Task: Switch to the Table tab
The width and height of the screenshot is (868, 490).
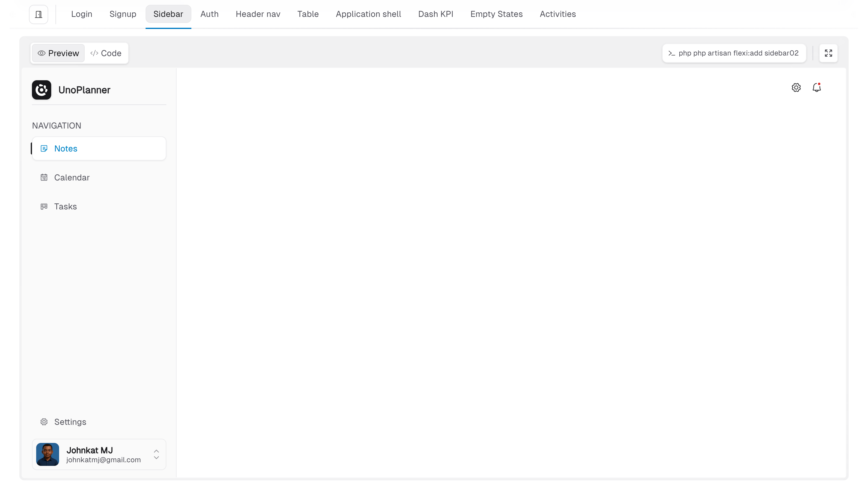Action: click(308, 14)
